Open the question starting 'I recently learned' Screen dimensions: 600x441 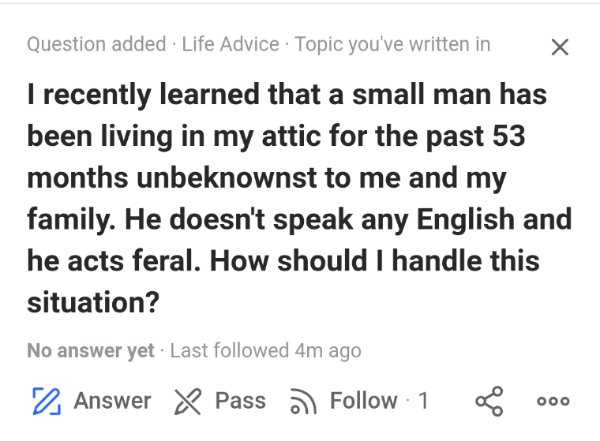tap(299, 198)
